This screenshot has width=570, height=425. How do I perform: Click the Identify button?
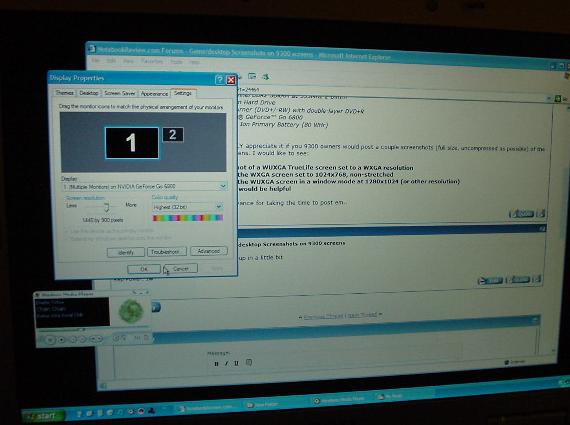pos(126,252)
